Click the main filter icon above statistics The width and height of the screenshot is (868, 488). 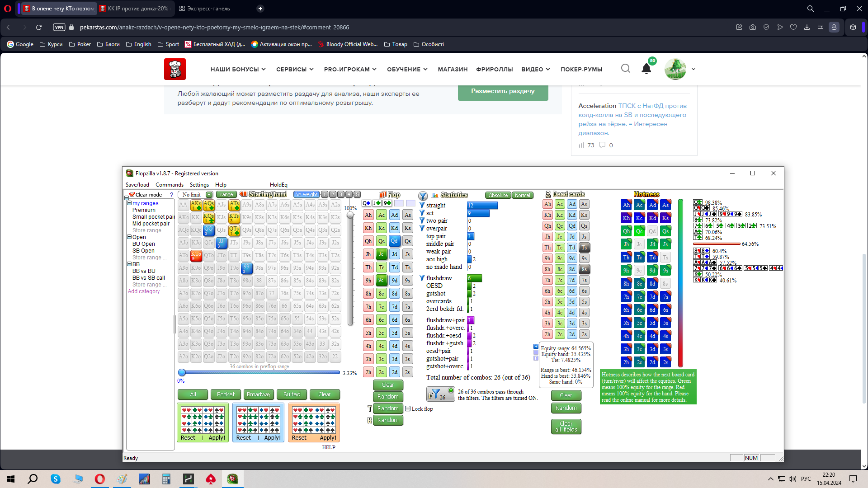click(x=423, y=196)
